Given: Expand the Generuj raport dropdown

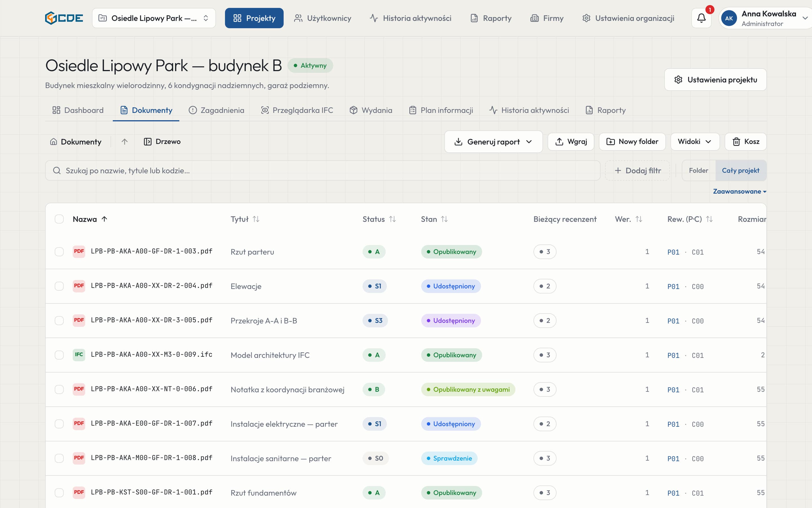Looking at the screenshot, I should (493, 142).
